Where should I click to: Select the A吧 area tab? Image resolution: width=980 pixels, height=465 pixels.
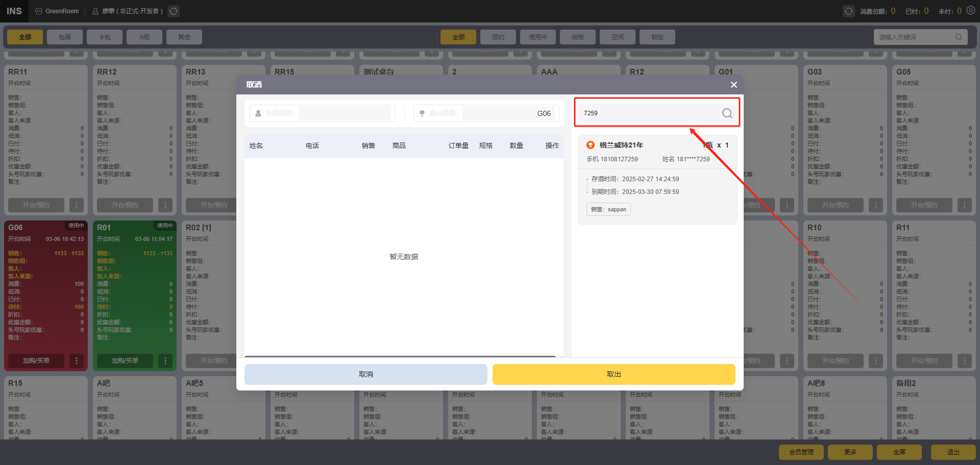point(144,37)
